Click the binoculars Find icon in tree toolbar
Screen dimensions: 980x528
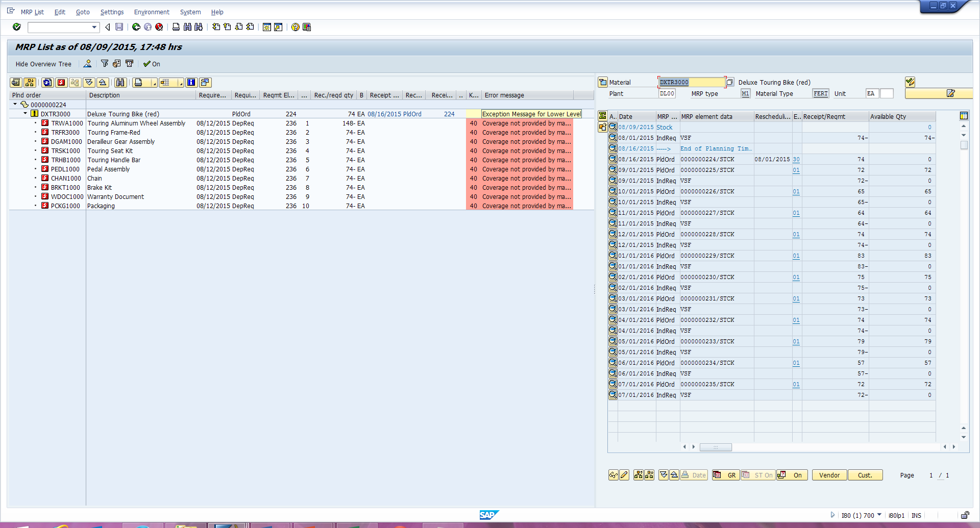click(x=120, y=83)
